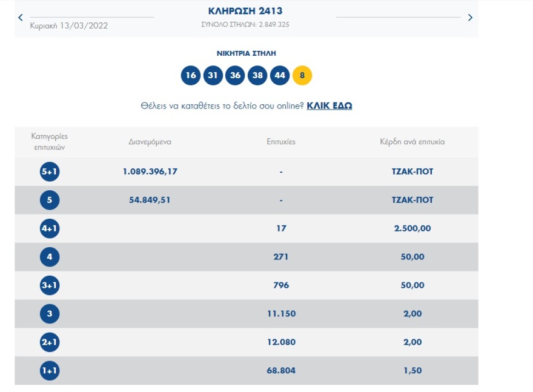Select the winning number 36 ball
Screen dimensions: 533x392
click(x=235, y=76)
